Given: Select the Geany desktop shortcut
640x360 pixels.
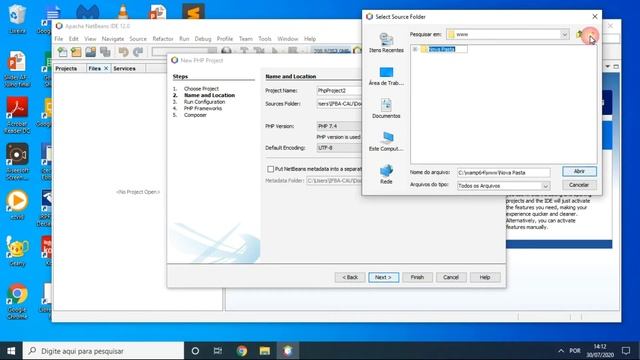Looking at the screenshot, I should click(x=17, y=250).
